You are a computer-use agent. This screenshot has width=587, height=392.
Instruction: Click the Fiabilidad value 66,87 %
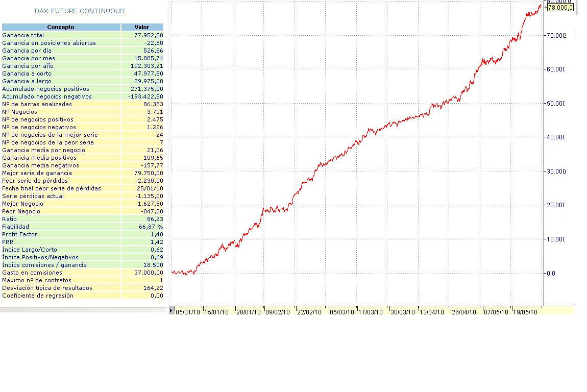pyautogui.click(x=151, y=227)
